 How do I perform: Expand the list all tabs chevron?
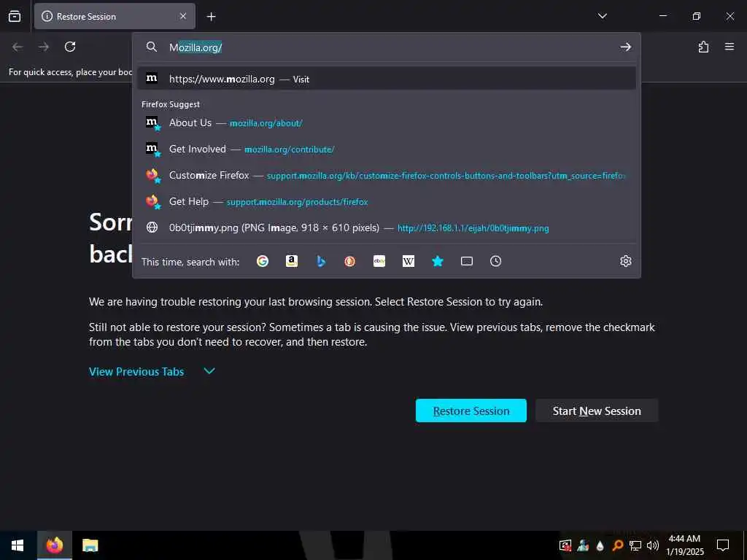pyautogui.click(x=602, y=16)
